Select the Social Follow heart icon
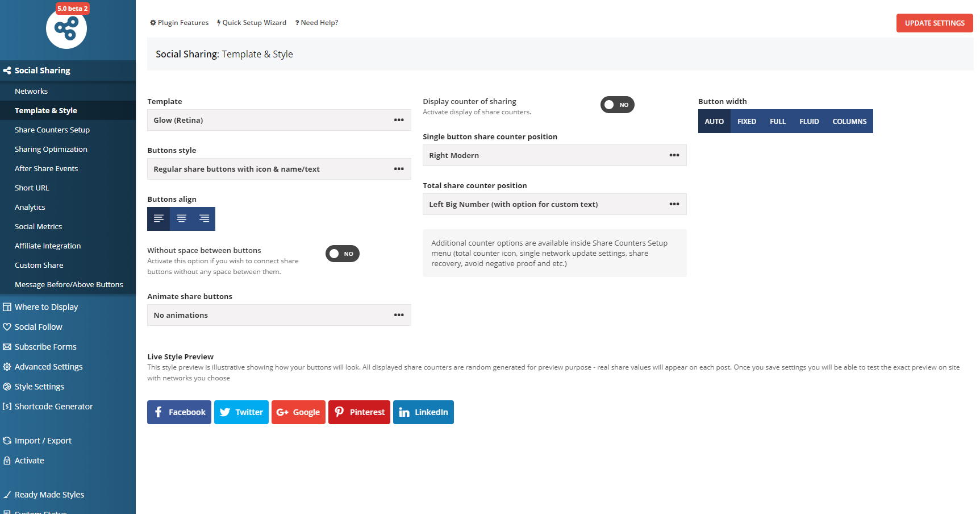980x514 pixels. pos(7,326)
